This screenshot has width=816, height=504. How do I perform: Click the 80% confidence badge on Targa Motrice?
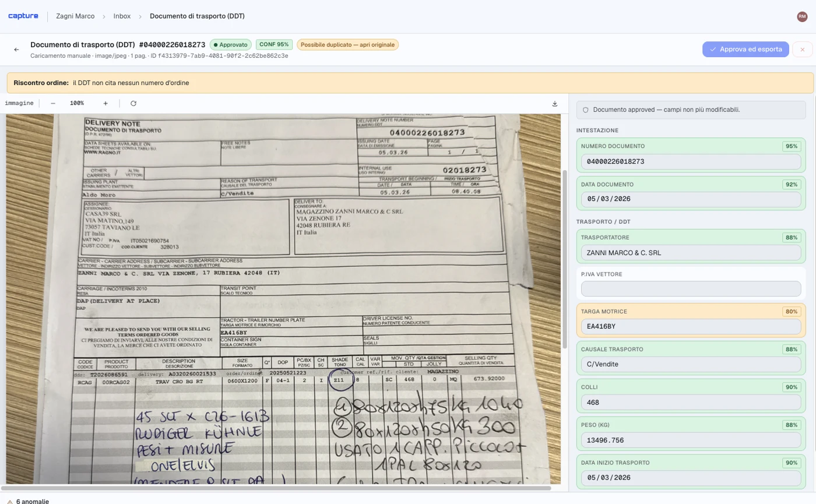(792, 312)
